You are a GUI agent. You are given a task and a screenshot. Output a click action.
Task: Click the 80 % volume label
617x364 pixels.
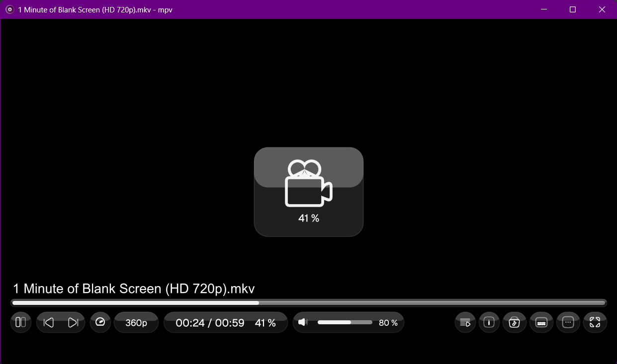[x=388, y=323]
